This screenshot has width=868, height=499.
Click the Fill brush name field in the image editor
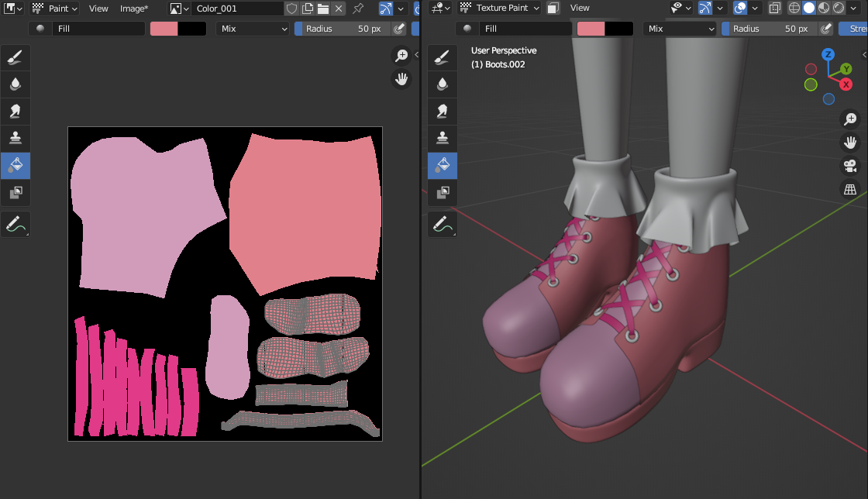[x=98, y=29]
